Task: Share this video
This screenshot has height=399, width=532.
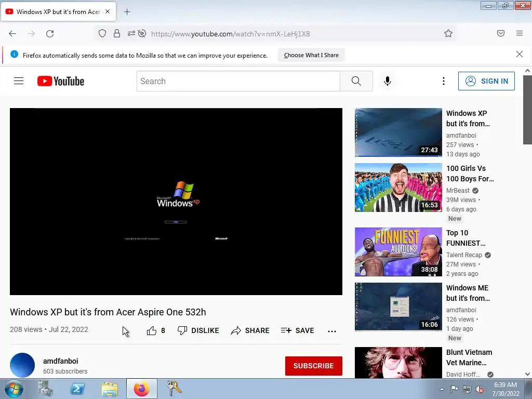Action: pyautogui.click(x=250, y=330)
